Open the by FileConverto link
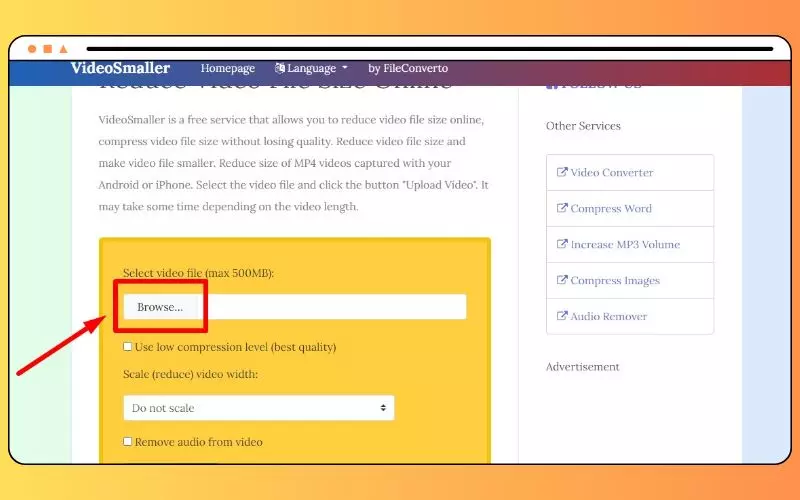Image resolution: width=800 pixels, height=500 pixels. click(x=408, y=68)
